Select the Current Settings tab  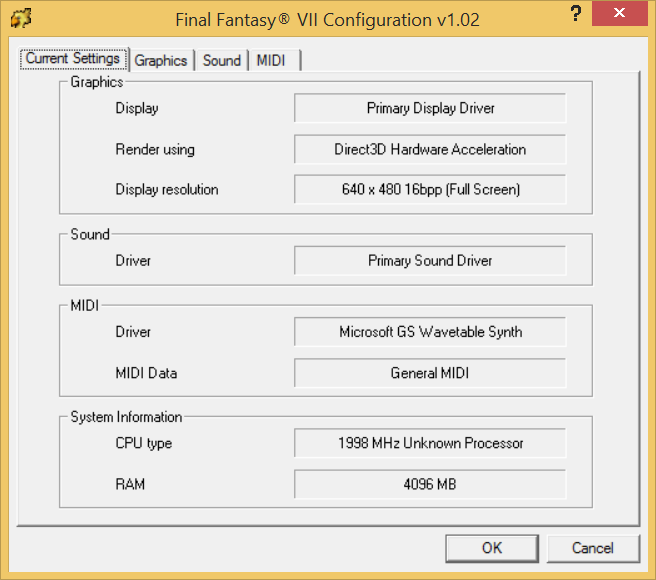(73, 59)
